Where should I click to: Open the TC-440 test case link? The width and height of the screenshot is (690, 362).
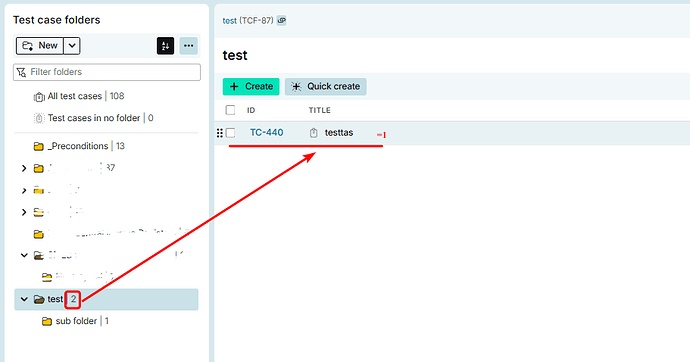(x=267, y=133)
